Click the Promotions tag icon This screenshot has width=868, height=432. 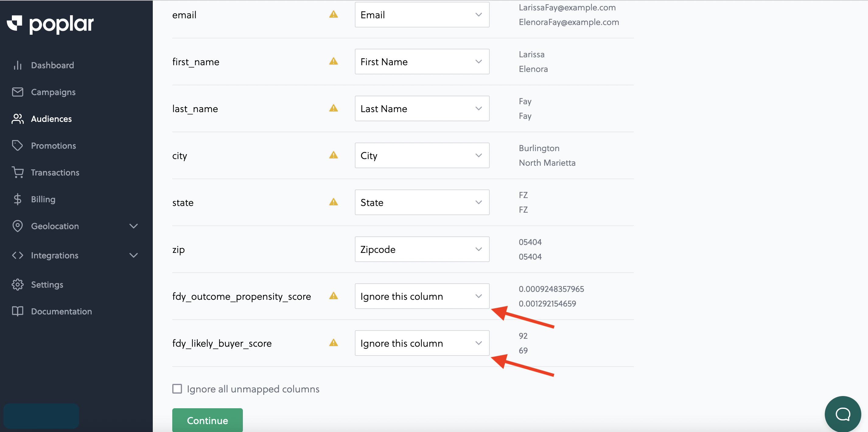(18, 145)
